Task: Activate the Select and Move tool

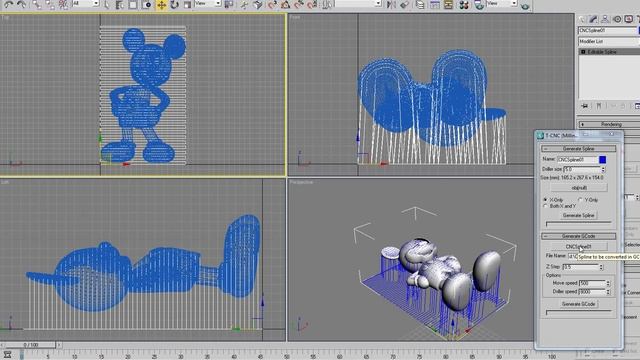Action: 162,4
